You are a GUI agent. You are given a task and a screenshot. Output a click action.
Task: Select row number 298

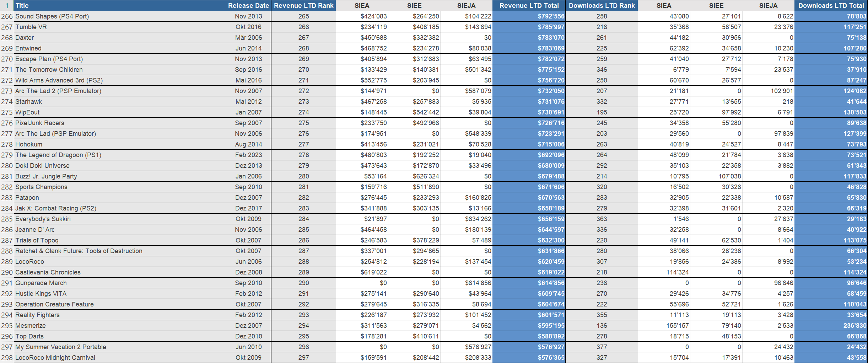[7, 358]
